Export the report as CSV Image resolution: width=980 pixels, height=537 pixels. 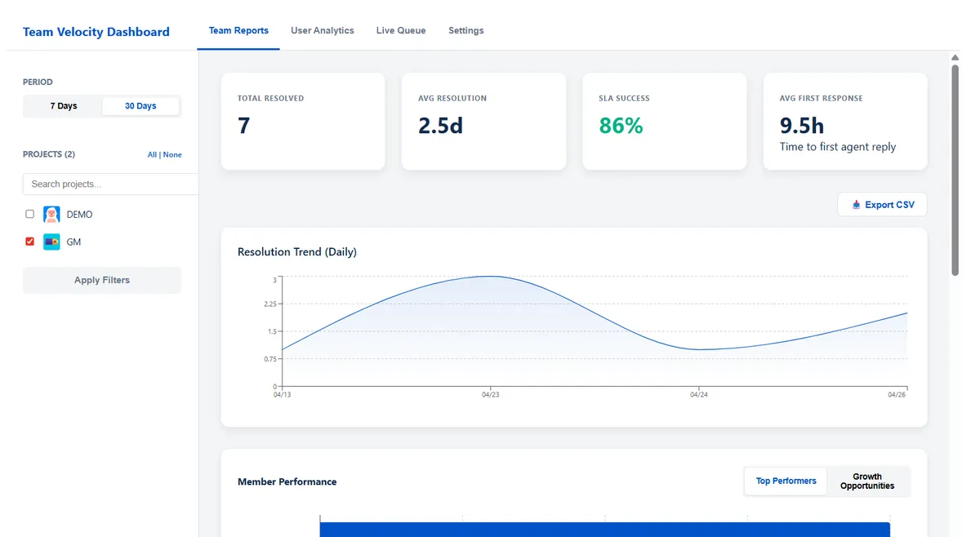click(882, 205)
